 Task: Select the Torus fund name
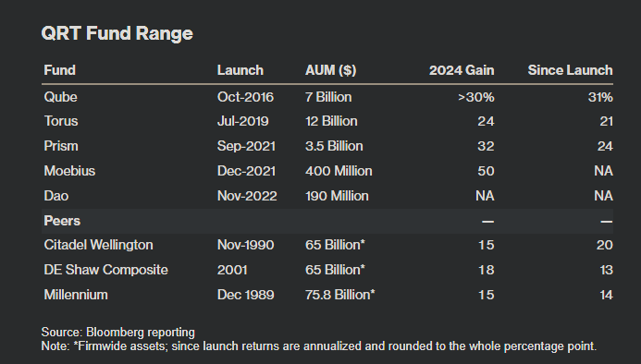point(61,121)
